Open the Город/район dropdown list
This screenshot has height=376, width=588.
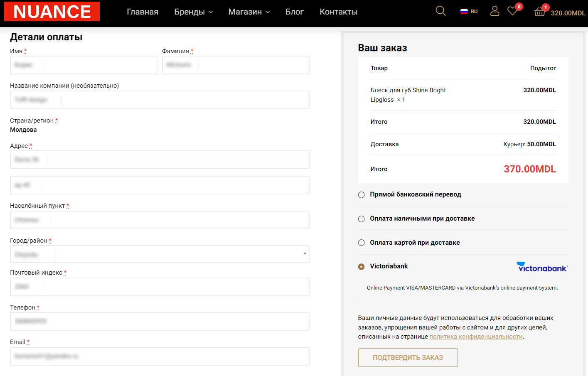click(x=160, y=254)
